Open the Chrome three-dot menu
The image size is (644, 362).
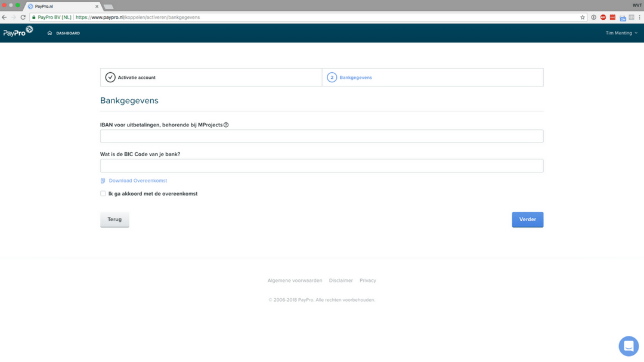click(639, 17)
